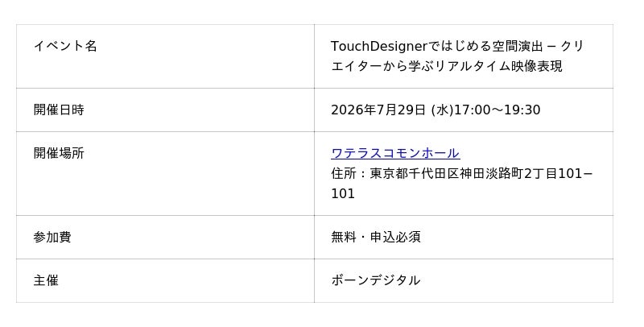Open the ワテラスコモンホール venue link
Viewport: 644px width, 327px height.
(395, 153)
